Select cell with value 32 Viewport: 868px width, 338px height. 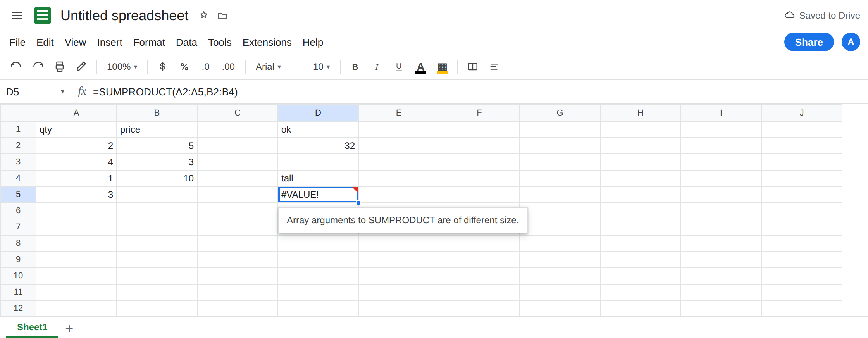point(318,146)
